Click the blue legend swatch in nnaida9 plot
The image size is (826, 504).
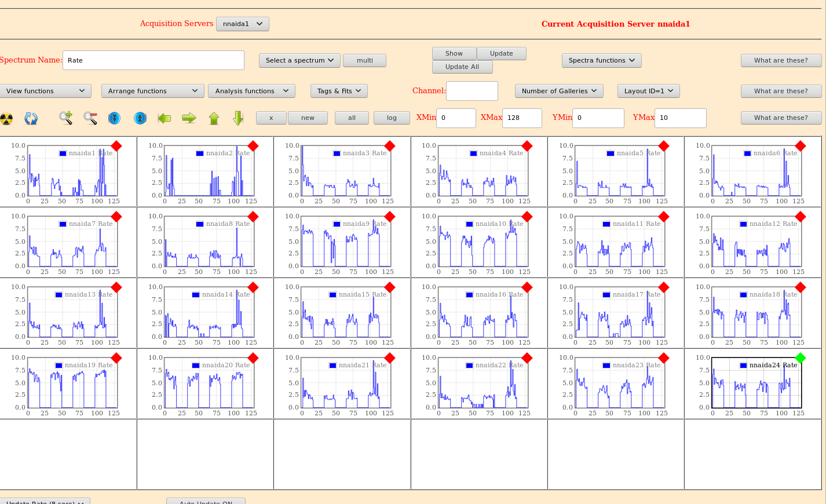point(337,224)
